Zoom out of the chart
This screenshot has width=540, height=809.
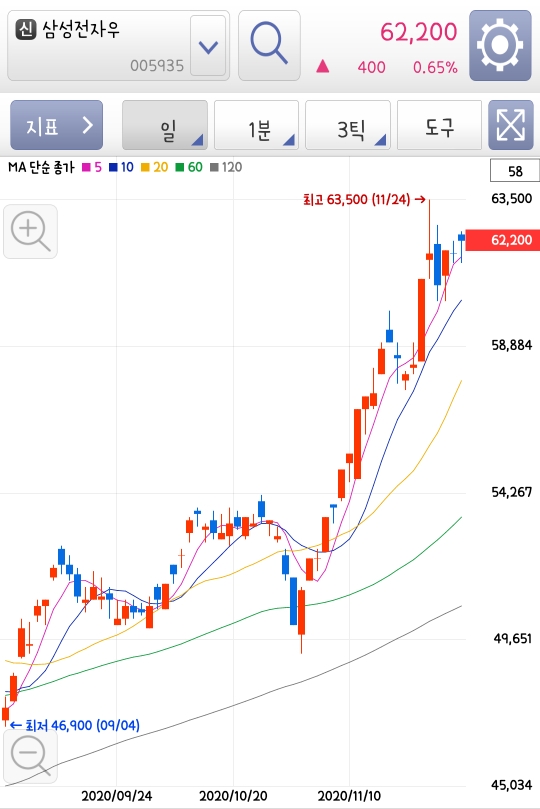click(30, 756)
